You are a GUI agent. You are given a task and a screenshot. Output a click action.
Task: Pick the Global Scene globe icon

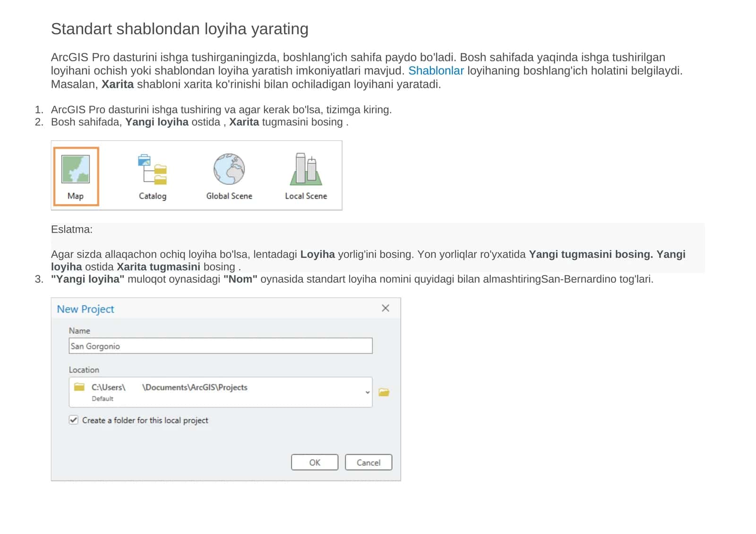point(229,169)
